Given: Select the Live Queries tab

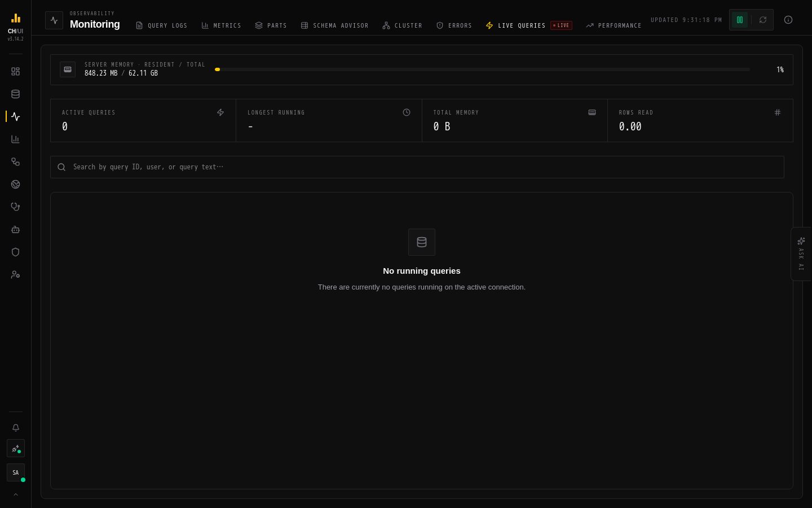Looking at the screenshot, I should click(528, 25).
